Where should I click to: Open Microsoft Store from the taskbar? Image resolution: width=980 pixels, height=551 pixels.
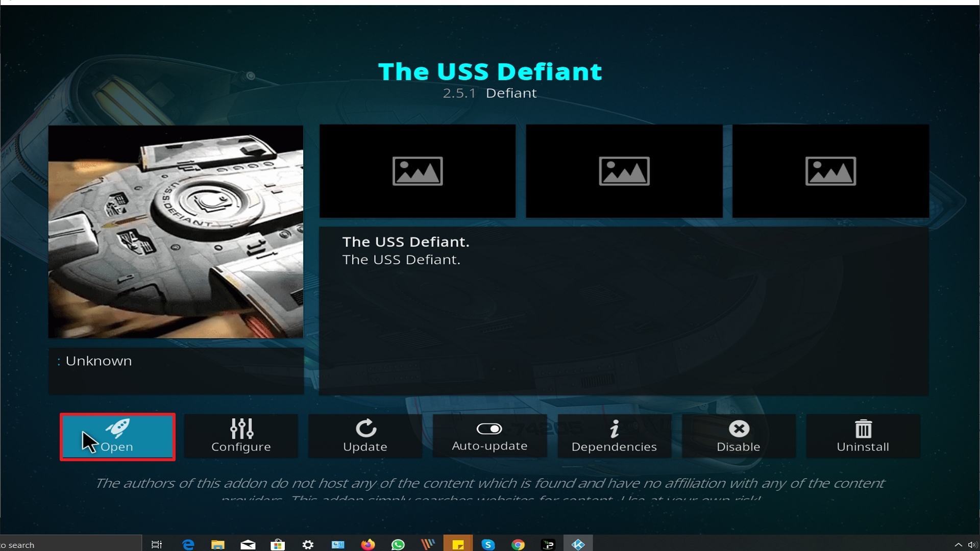click(x=278, y=544)
